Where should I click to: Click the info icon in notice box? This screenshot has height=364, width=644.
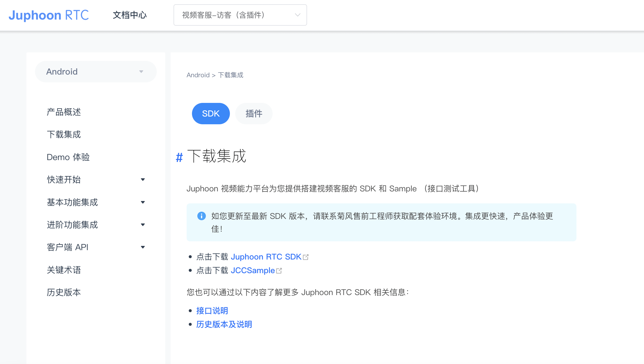(x=201, y=216)
